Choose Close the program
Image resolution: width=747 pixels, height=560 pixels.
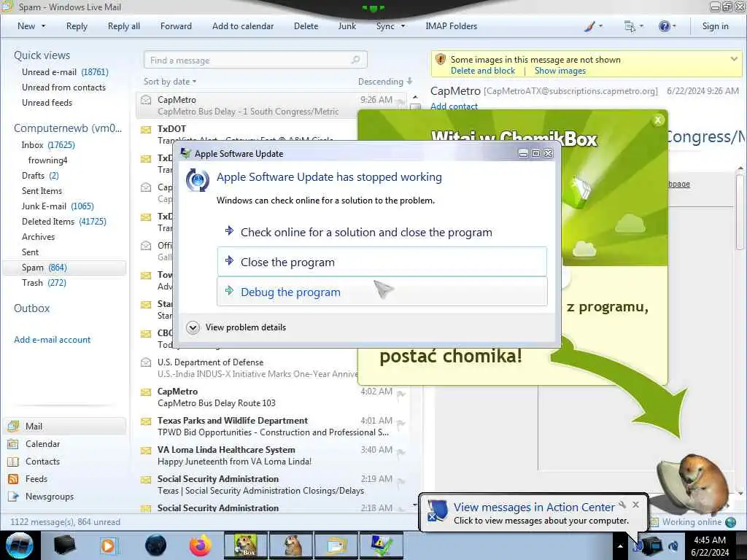[x=382, y=262]
